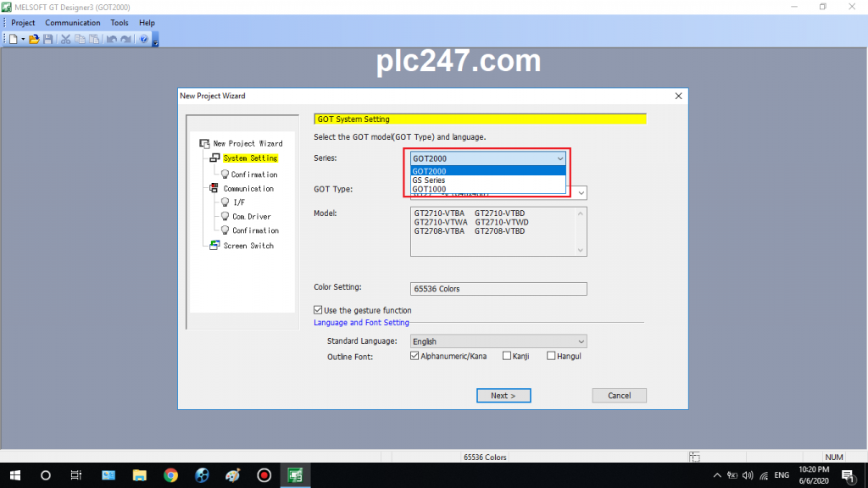The image size is (868, 488).
Task: Click the volume speaker tray icon
Action: coord(748,475)
